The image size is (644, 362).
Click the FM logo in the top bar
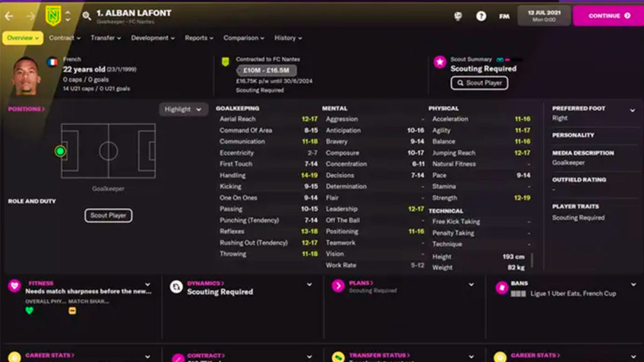click(x=504, y=16)
